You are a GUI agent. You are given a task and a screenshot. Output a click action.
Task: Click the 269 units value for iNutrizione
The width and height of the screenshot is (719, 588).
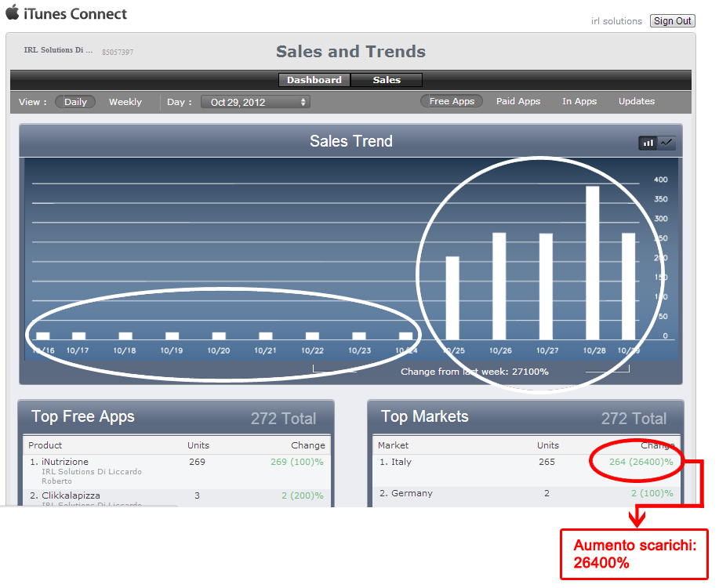point(197,462)
